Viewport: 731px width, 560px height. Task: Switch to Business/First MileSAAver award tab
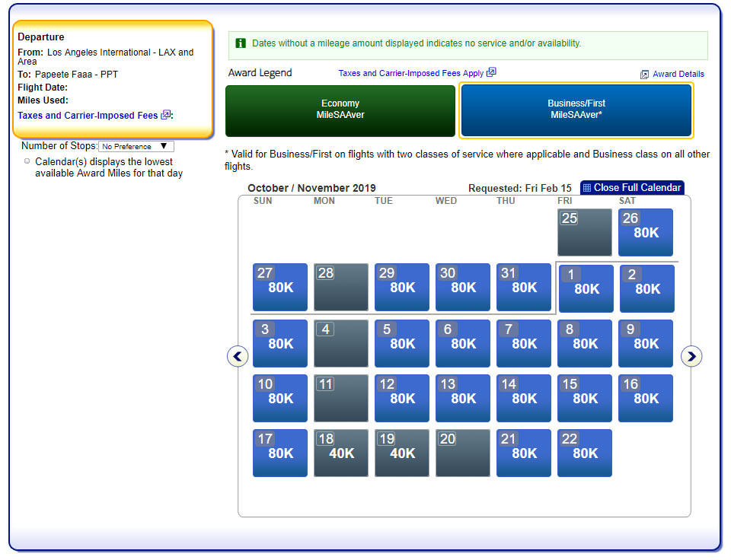[x=576, y=110]
